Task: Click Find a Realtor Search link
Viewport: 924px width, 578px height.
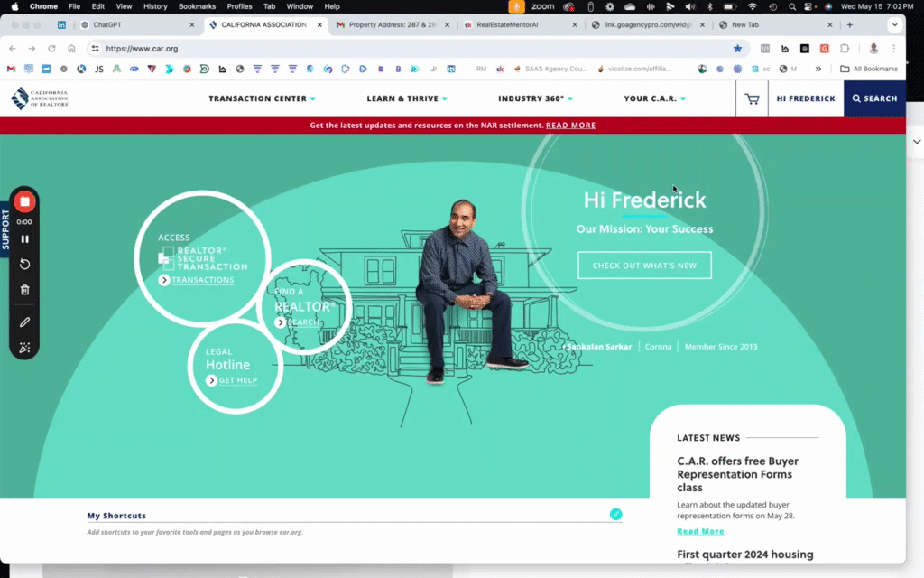Action: tap(298, 322)
